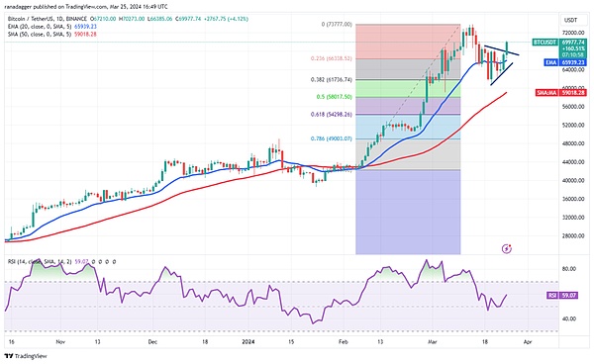Select the SMA 50 close indicator legend
This screenshot has height=364, width=594.
[x=51, y=34]
